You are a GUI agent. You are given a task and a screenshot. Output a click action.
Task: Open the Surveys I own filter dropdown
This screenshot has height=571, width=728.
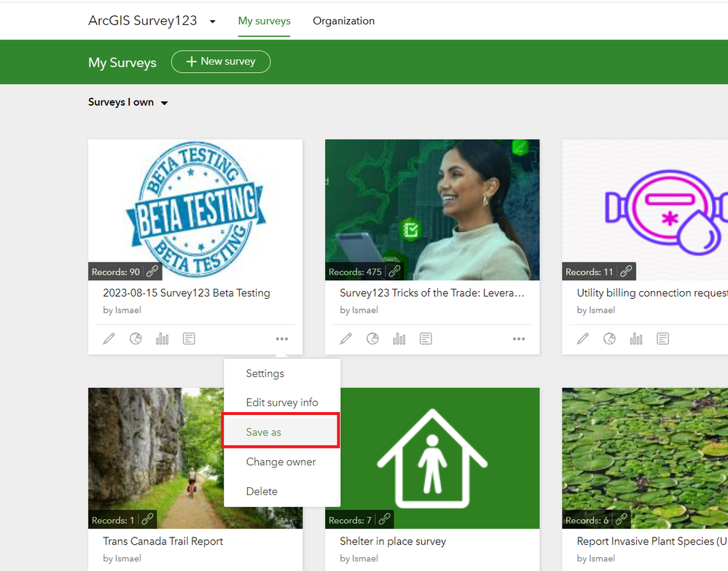tap(128, 102)
